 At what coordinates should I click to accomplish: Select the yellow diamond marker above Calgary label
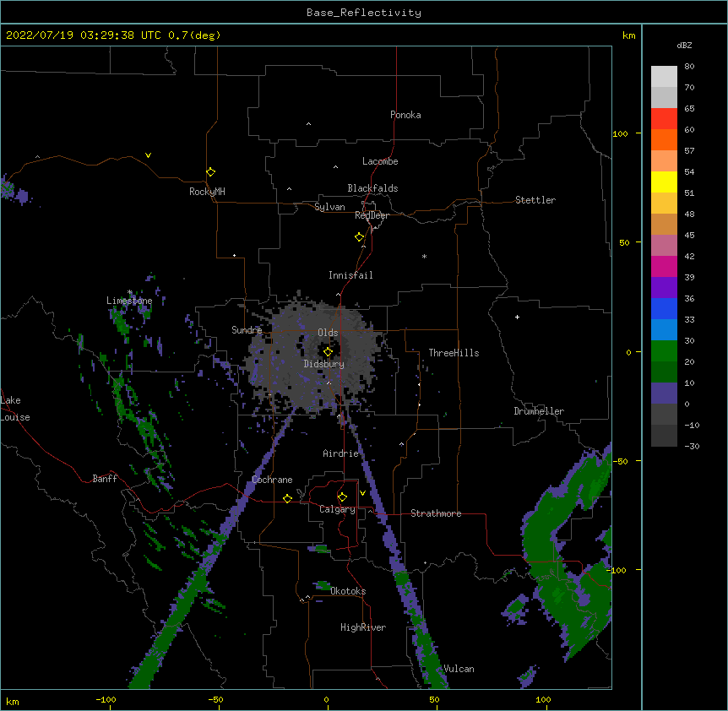(342, 497)
